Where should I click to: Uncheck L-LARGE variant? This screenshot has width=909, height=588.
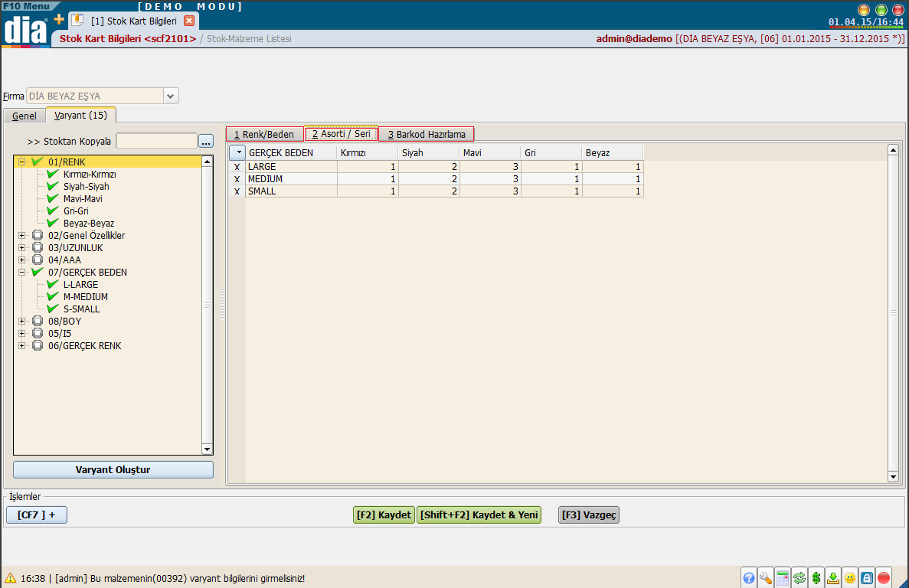pos(53,284)
